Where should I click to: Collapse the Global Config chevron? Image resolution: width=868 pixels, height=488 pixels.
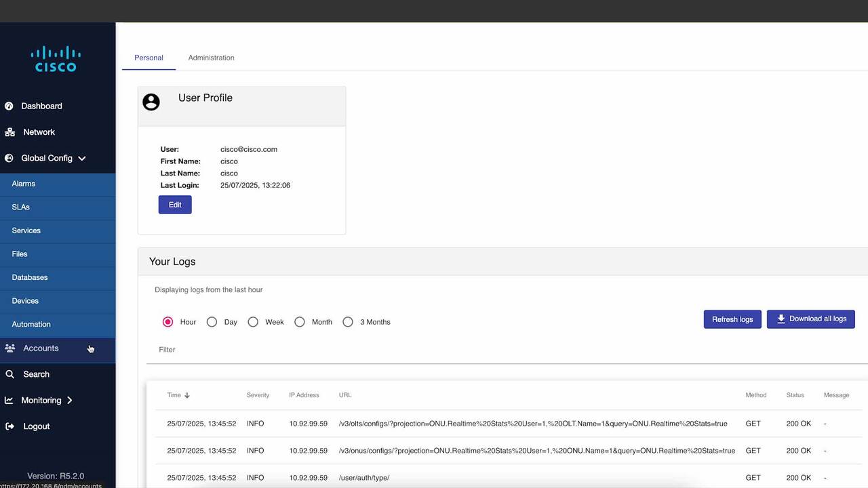pos(82,159)
